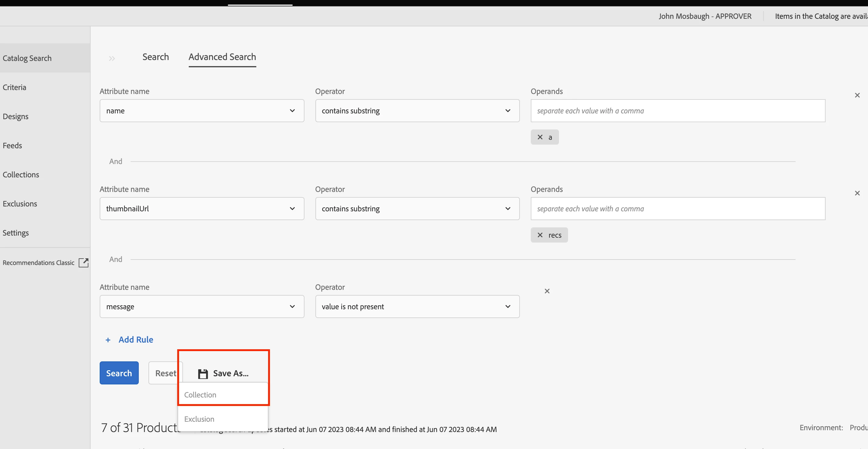
Task: Click the Save As floppy disk icon
Action: 203,374
